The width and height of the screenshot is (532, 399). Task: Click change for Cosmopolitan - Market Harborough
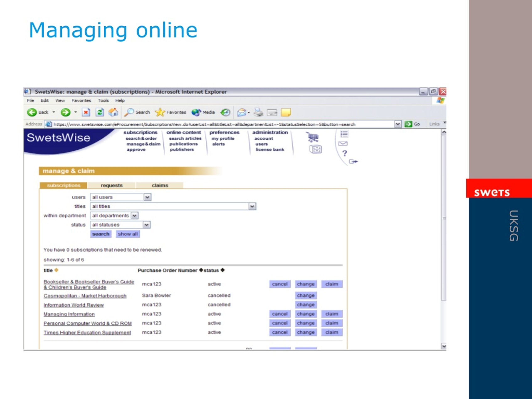306,295
